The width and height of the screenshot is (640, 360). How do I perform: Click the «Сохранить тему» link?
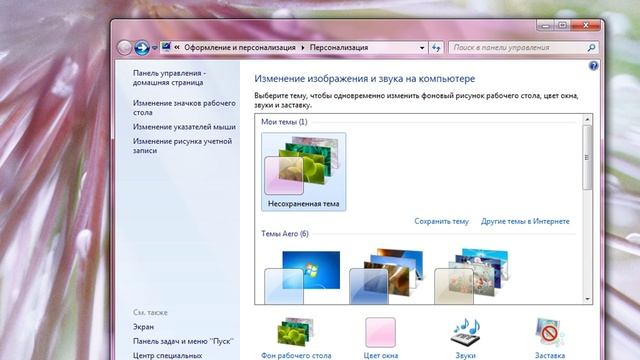pyautogui.click(x=441, y=221)
